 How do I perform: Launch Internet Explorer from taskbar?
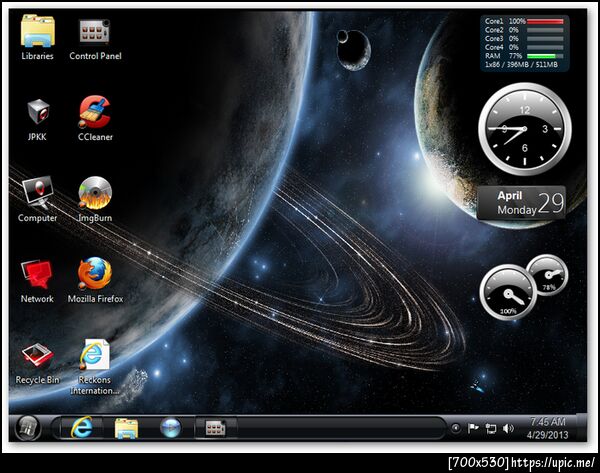click(x=82, y=427)
